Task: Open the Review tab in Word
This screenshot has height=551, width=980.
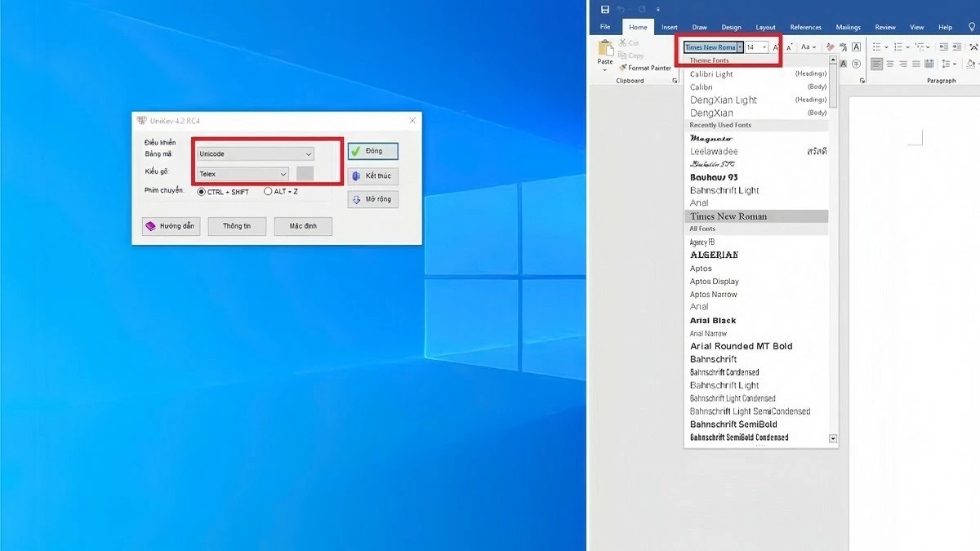Action: point(885,27)
